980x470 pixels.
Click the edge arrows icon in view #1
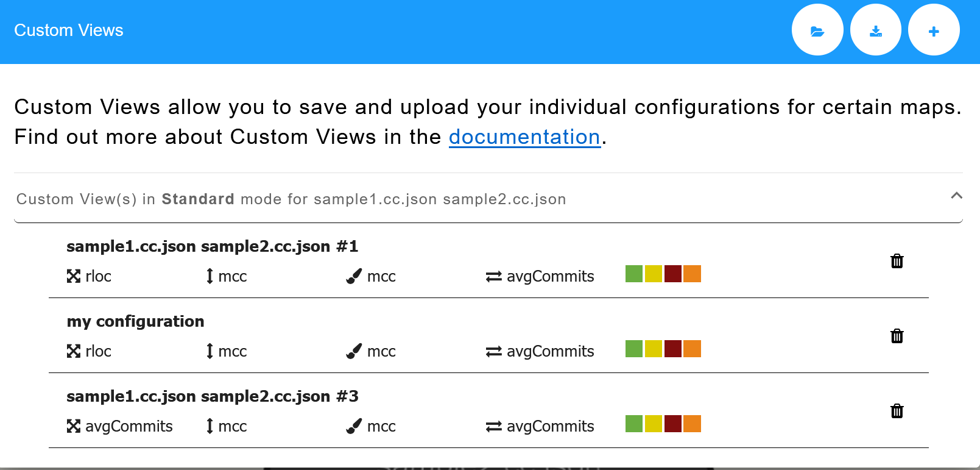pyautogui.click(x=494, y=277)
